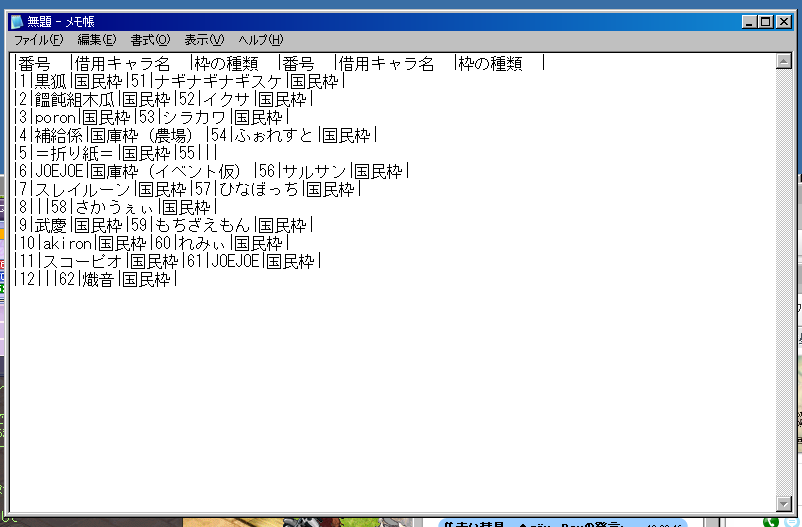Minimize the メモ帳 window
Viewport: 802px width, 527px height.
pos(749,21)
